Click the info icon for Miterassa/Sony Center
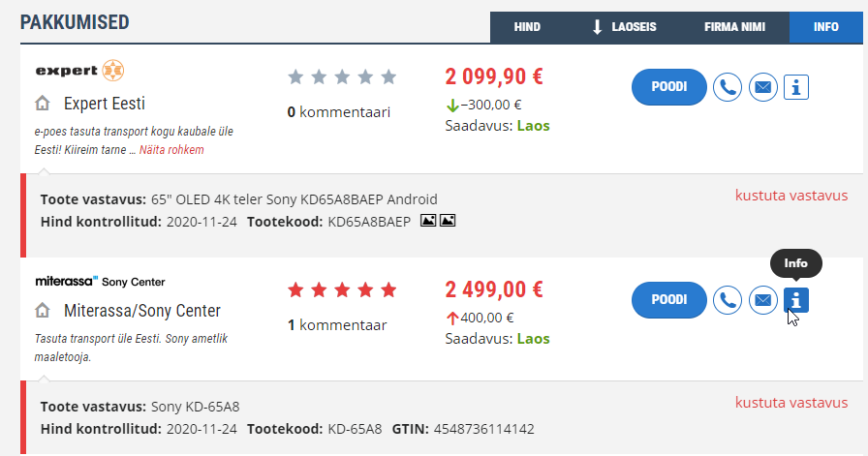The height and width of the screenshot is (456, 868). tap(796, 300)
